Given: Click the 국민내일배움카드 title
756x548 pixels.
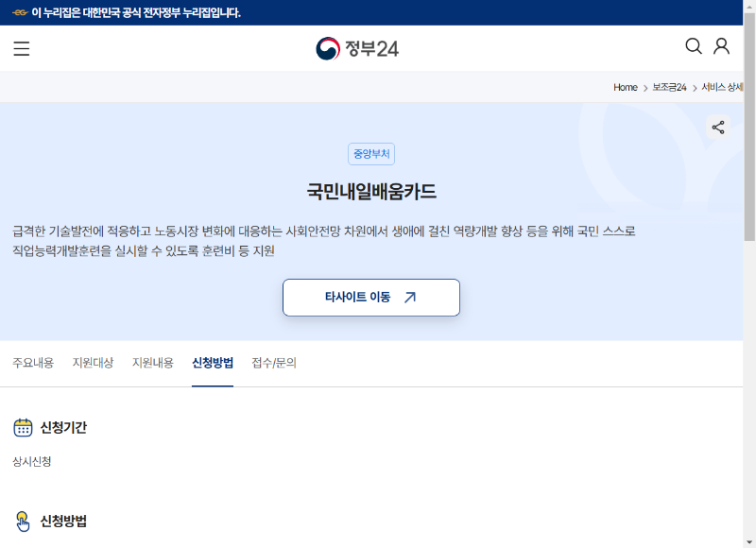Looking at the screenshot, I should pos(371,192).
